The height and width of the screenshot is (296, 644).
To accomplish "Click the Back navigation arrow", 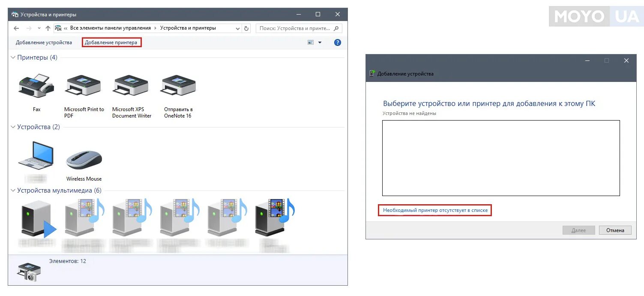I will coord(16,28).
